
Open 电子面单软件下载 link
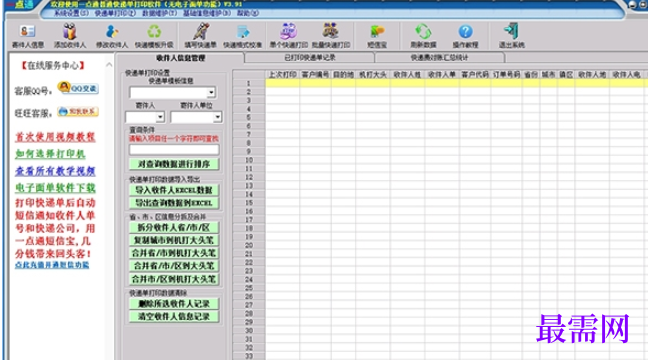55,188
